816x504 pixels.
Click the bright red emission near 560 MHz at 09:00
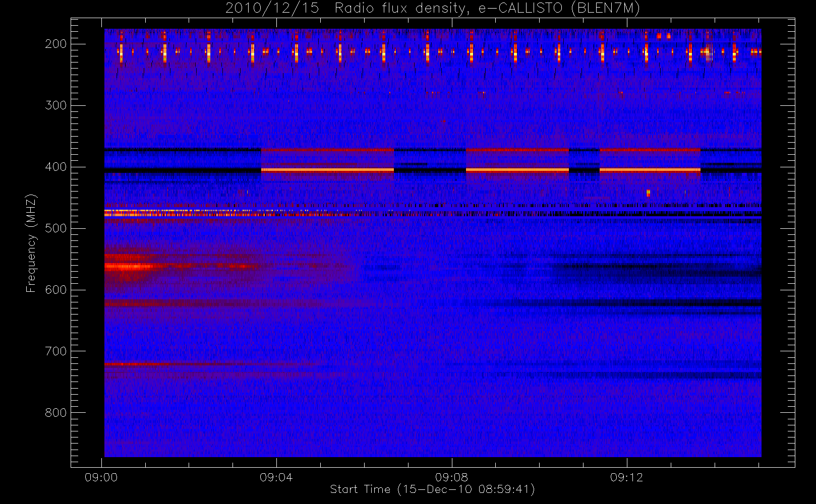click(129, 267)
